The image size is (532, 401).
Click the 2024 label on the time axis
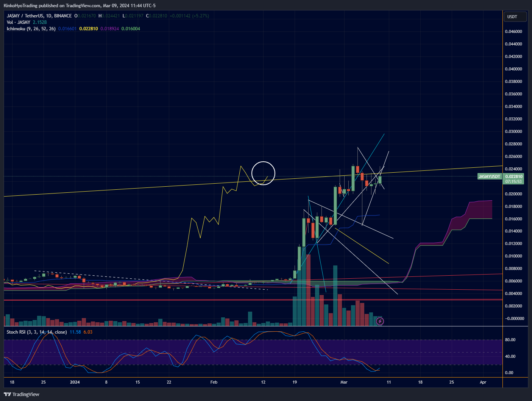(x=75, y=382)
